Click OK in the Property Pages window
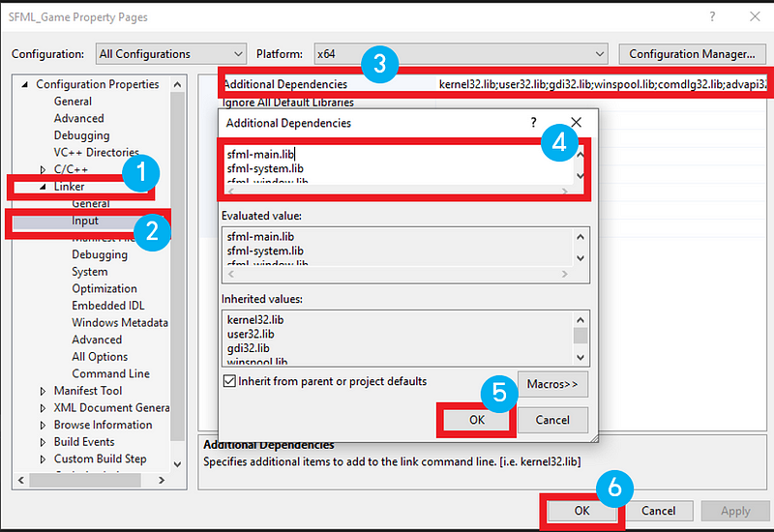The width and height of the screenshot is (774, 532). (x=582, y=511)
